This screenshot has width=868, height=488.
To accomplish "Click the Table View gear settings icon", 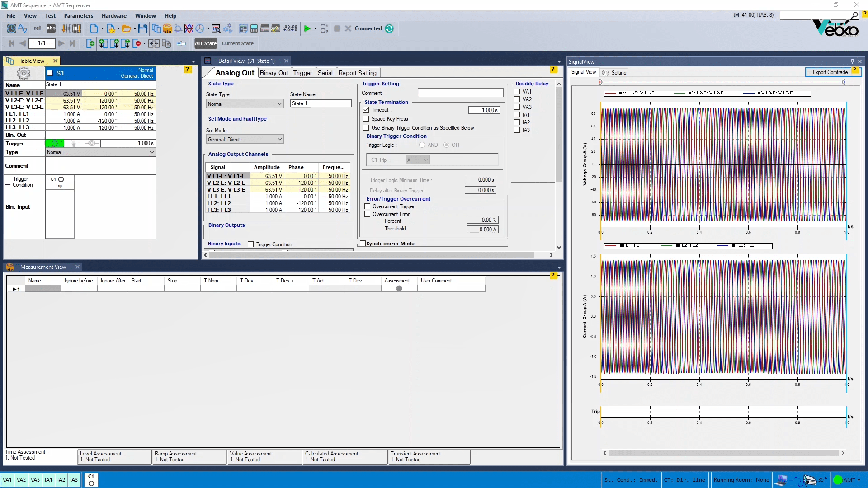I will [24, 73].
